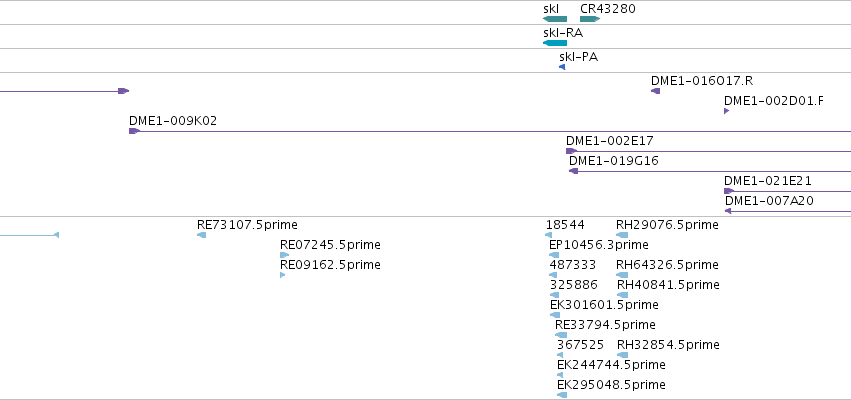851x400 pixels.
Task: Click the DME1-016O17.R label
Action: coord(702,81)
